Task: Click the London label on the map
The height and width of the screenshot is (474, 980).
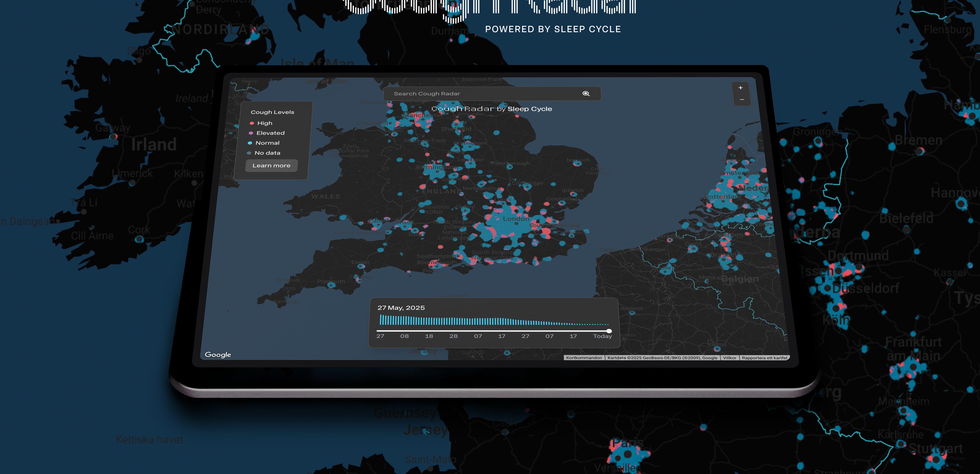Action: pos(516,219)
